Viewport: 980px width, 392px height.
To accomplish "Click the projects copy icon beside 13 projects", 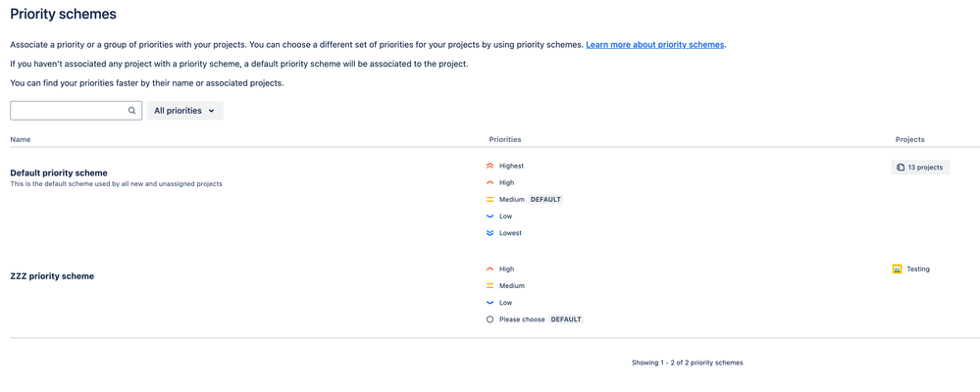I will click(x=900, y=168).
